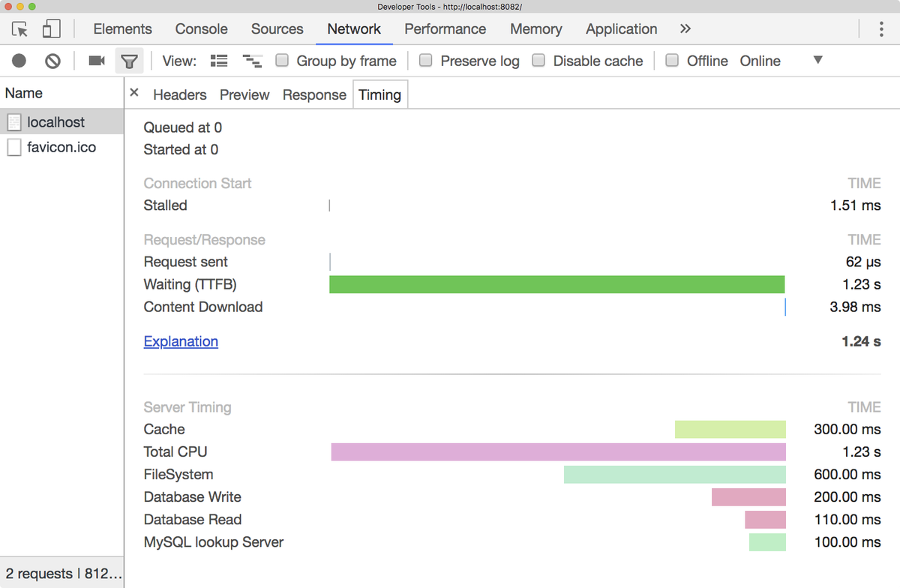Viewport: 900px width, 588px height.
Task: Stop recording the network log
Action: tap(19, 61)
